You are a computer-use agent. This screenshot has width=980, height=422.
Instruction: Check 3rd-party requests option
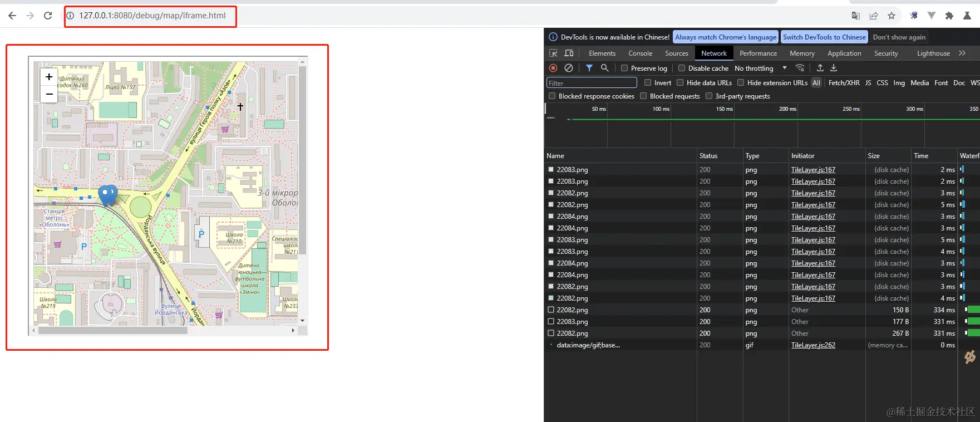[x=709, y=96]
